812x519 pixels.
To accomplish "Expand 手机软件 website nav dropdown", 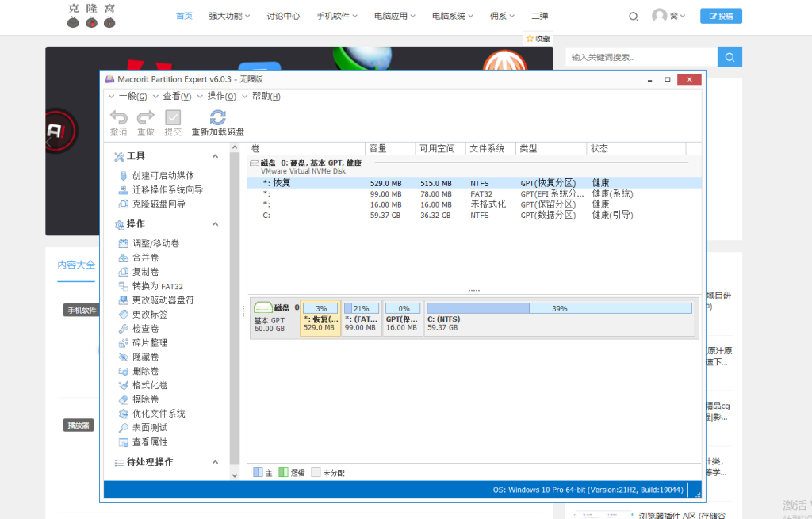I will pyautogui.click(x=337, y=16).
